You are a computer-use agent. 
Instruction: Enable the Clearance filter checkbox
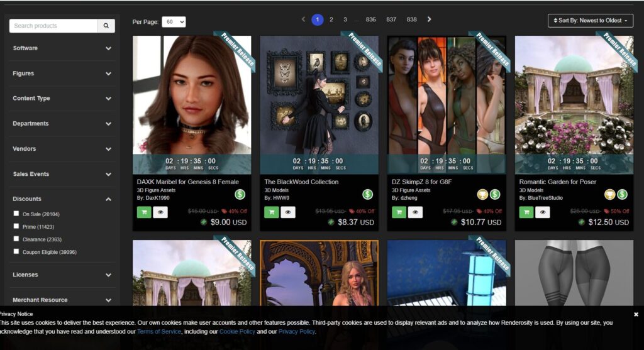click(x=16, y=239)
